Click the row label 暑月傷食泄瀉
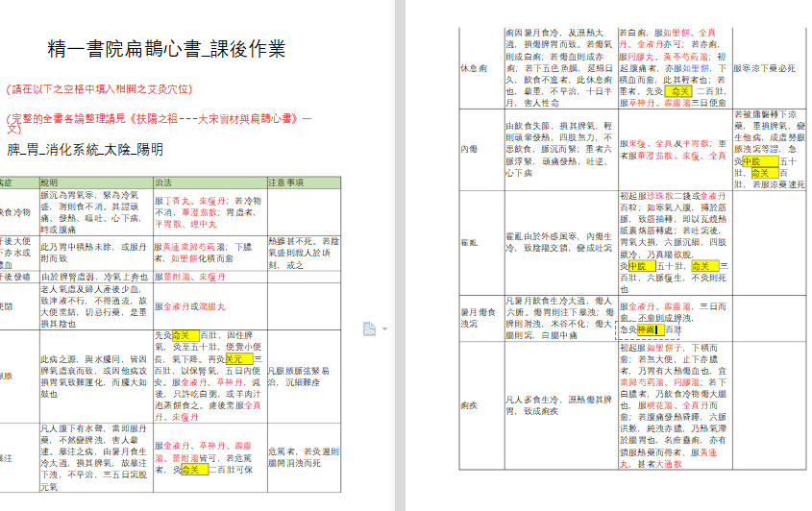The height and width of the screenshot is (511, 812). tap(478, 318)
